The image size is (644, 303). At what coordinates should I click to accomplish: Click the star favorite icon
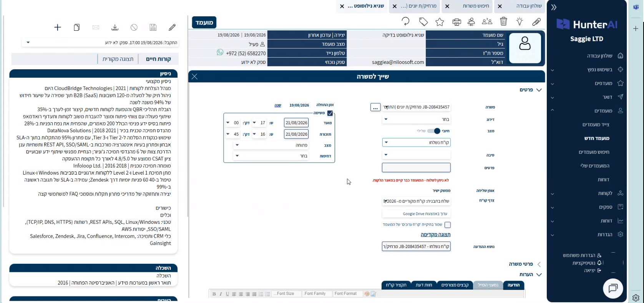[440, 22]
